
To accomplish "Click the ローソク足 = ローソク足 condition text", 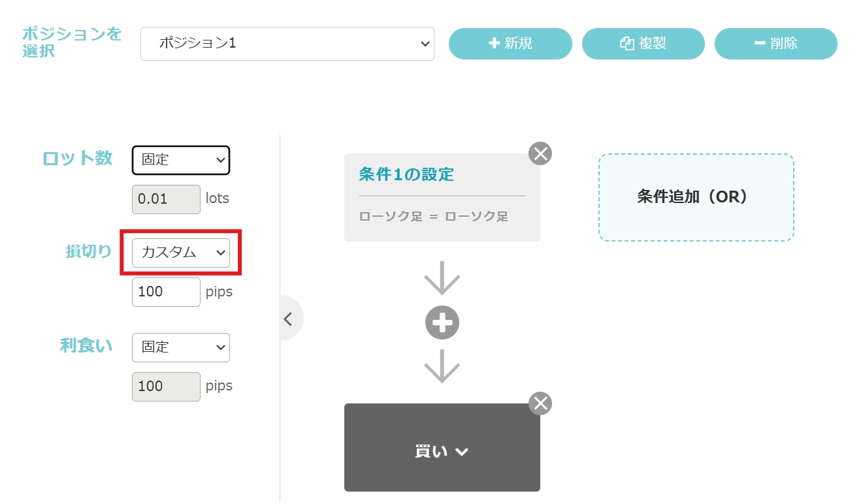I will click(x=434, y=217).
